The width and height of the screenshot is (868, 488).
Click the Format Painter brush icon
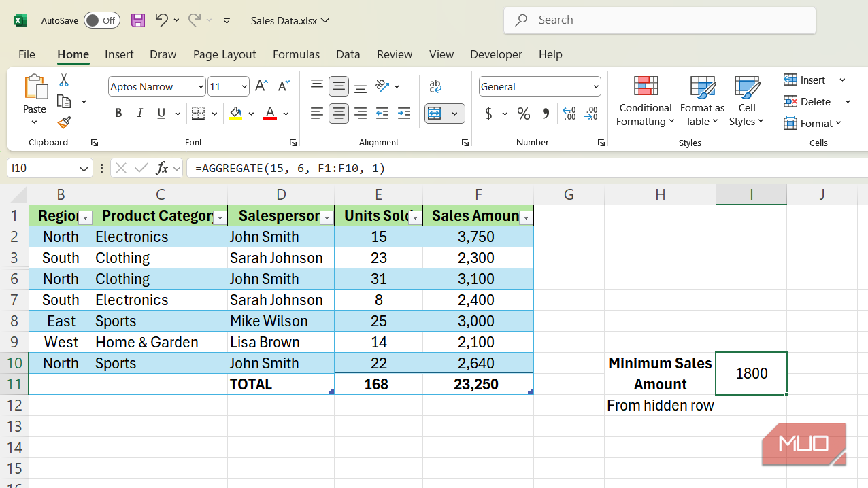coord(64,122)
